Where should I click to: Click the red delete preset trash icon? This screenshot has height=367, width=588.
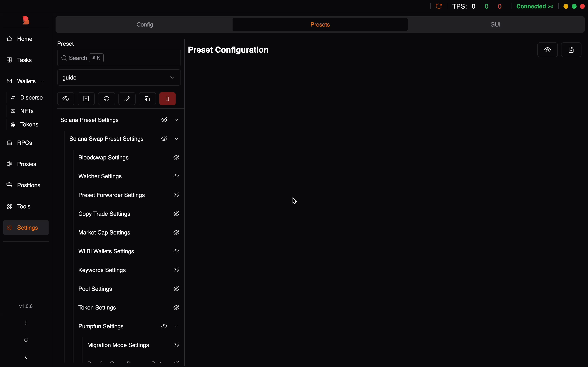pyautogui.click(x=167, y=99)
